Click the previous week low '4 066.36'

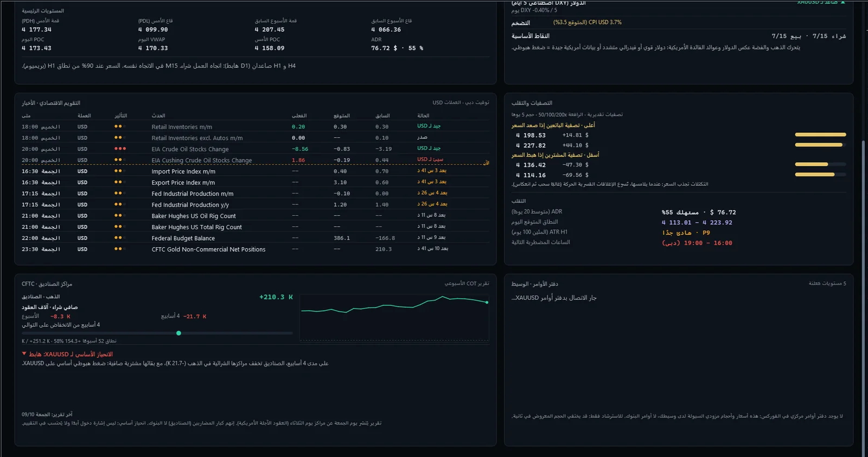point(386,30)
